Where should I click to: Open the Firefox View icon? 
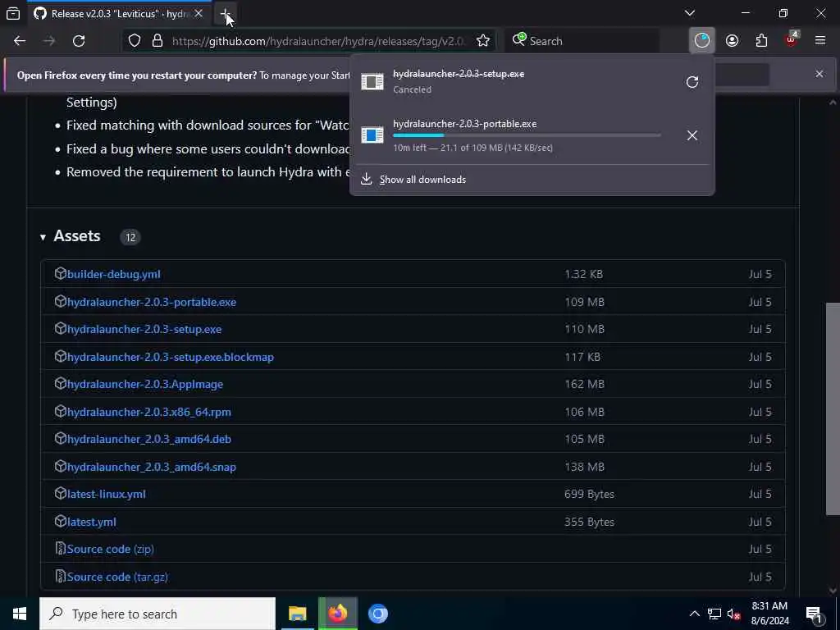click(x=13, y=13)
